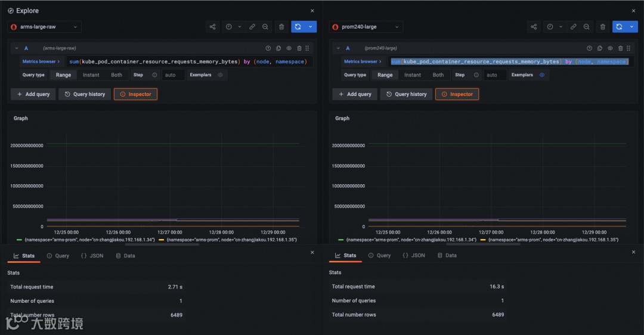
Task: Open Data tab in right inspector
Action: pos(447,255)
